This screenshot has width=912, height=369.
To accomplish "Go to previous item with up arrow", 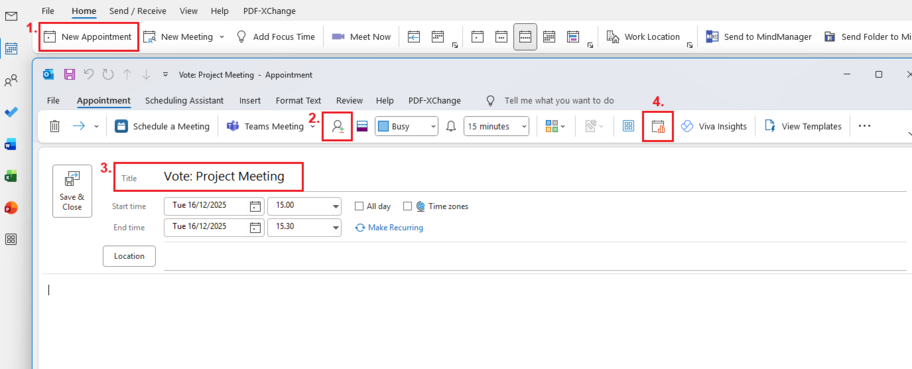I will pyautogui.click(x=127, y=74).
